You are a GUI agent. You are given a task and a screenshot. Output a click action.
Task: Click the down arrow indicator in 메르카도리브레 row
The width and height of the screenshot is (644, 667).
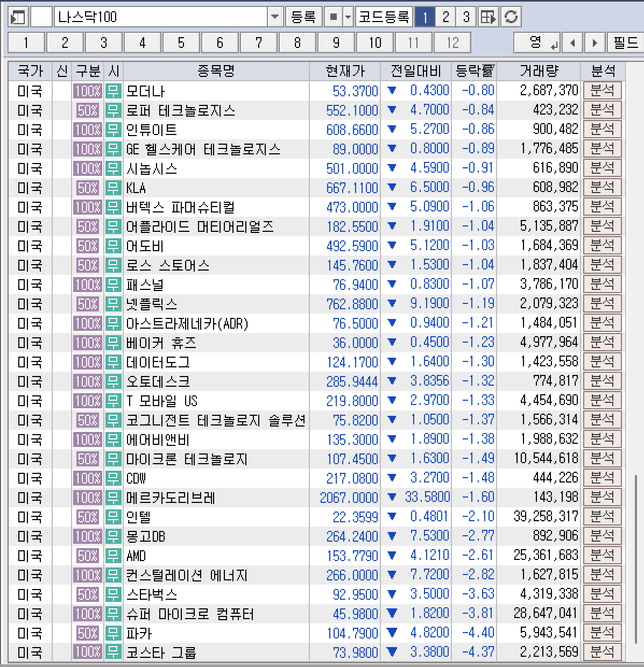click(x=392, y=497)
